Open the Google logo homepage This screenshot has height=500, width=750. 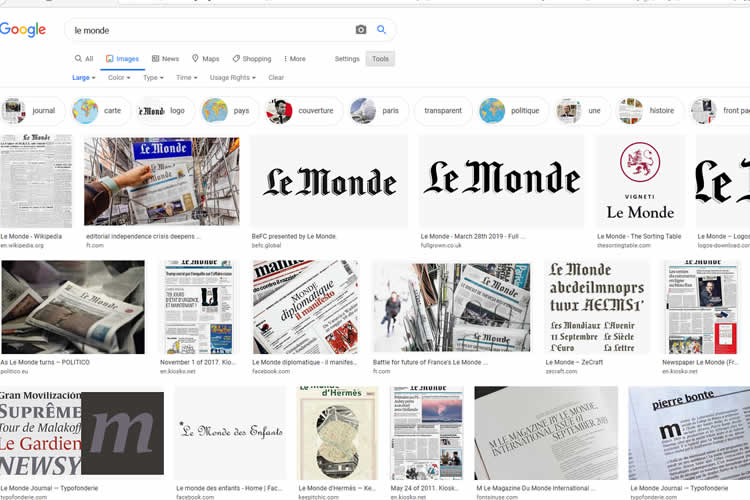tap(23, 30)
